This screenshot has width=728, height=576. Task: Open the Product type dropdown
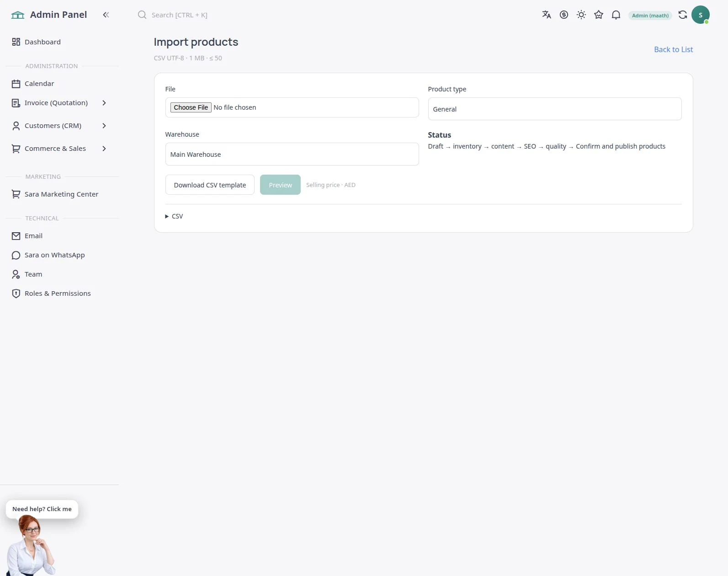[x=555, y=109]
